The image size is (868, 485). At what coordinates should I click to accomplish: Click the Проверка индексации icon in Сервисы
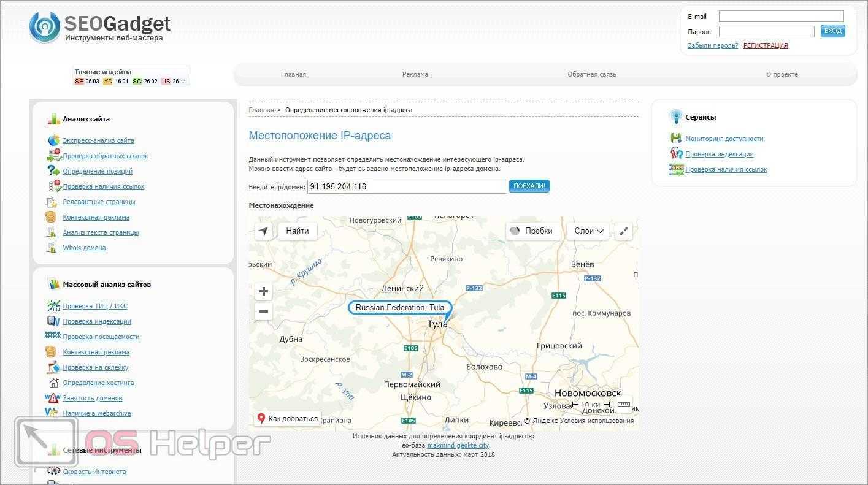(676, 153)
